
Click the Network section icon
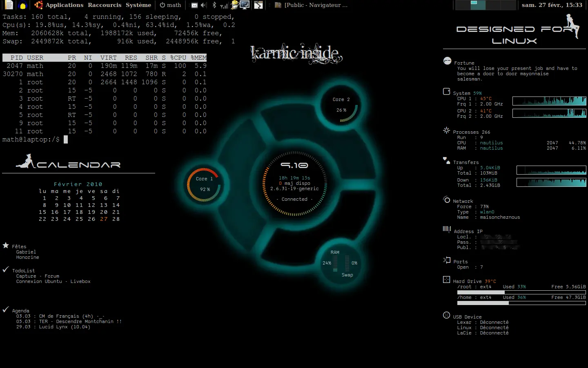447,200
